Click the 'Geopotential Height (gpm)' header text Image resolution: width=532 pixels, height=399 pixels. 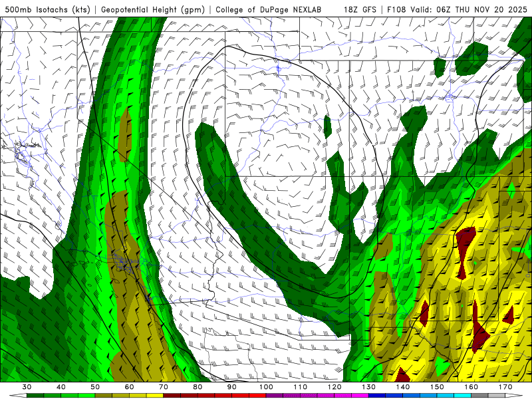(x=153, y=9)
